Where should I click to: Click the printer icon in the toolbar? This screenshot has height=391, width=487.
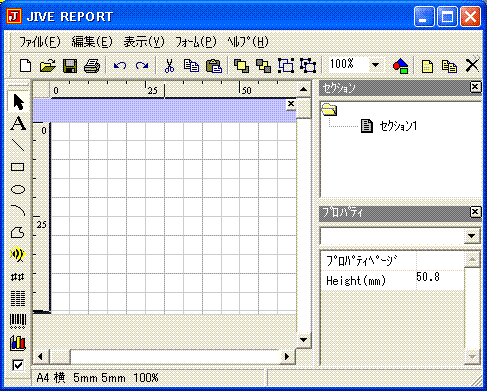click(92, 66)
